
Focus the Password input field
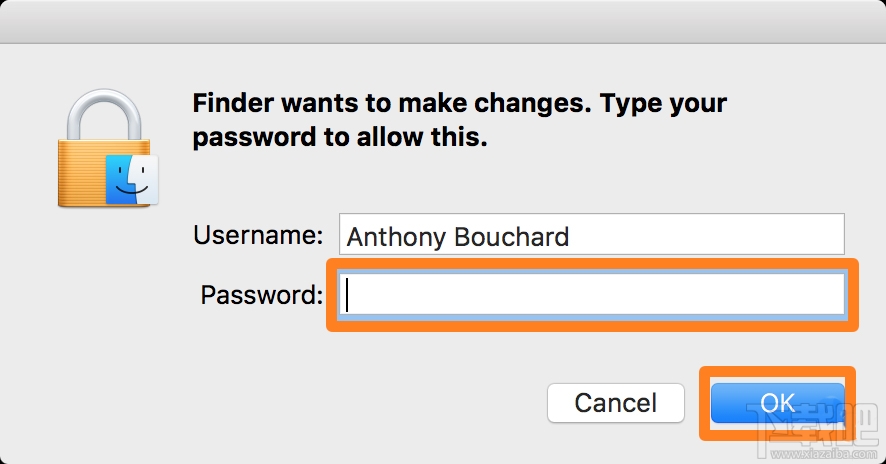(592, 294)
